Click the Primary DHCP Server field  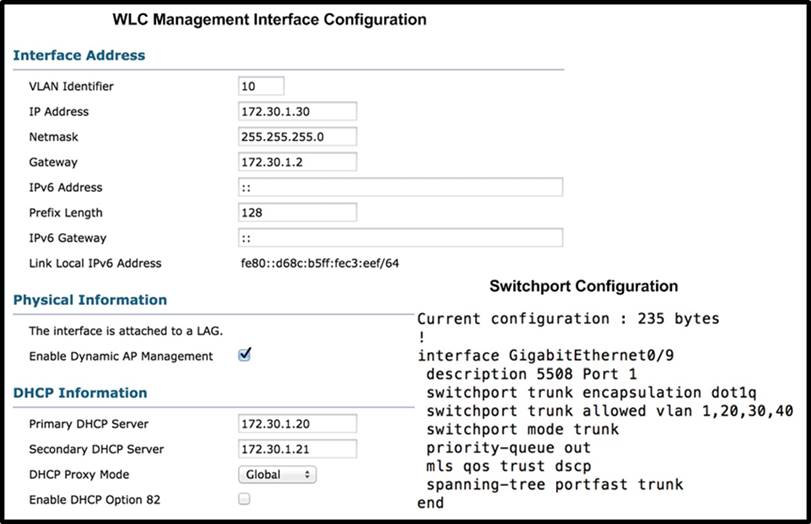[x=297, y=424]
